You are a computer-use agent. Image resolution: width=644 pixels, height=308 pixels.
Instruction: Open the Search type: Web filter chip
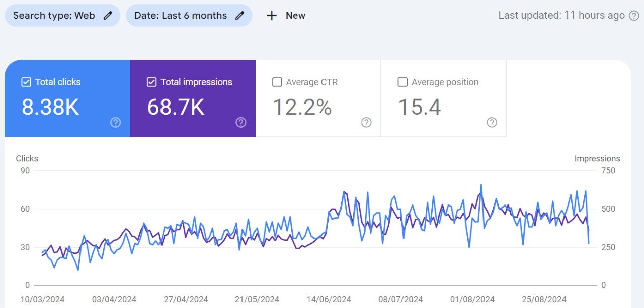(x=62, y=16)
